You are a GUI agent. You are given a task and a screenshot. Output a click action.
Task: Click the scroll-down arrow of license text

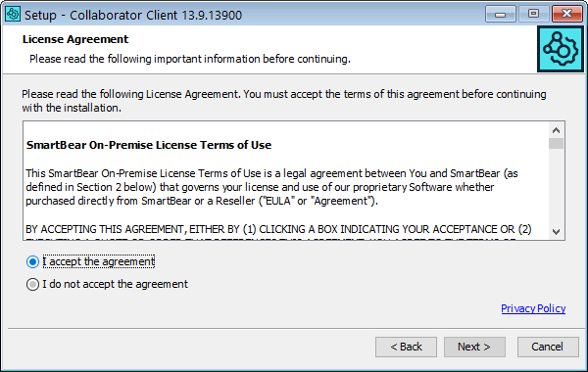[556, 232]
